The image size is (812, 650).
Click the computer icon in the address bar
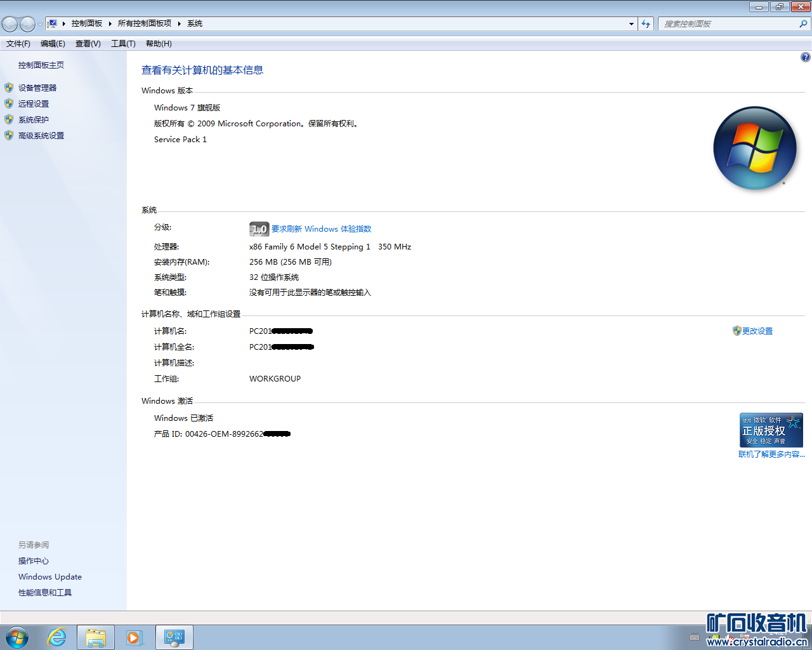[x=53, y=23]
